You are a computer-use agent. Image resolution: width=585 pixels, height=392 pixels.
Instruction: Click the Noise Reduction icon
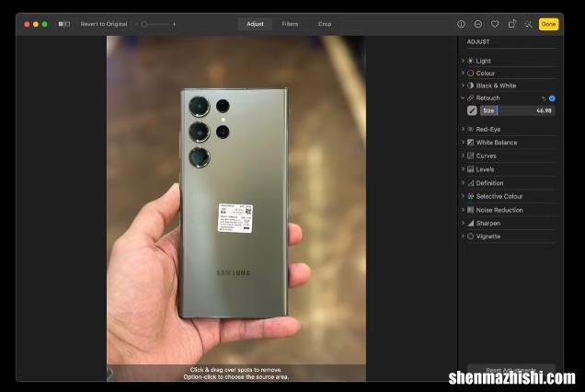coord(470,210)
